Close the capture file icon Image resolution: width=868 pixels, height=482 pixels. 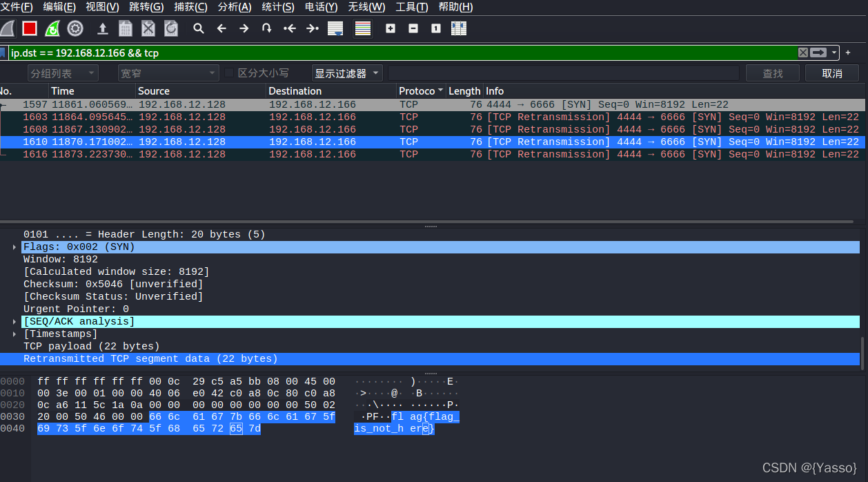(148, 28)
